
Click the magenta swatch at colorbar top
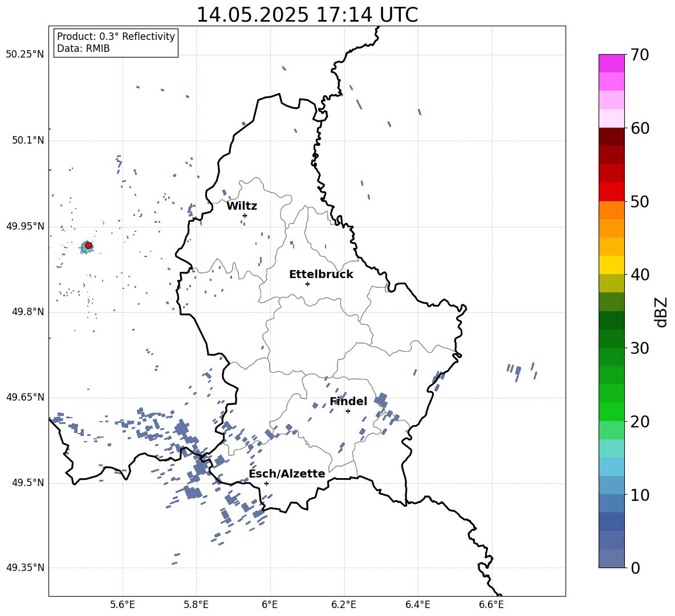(x=612, y=64)
